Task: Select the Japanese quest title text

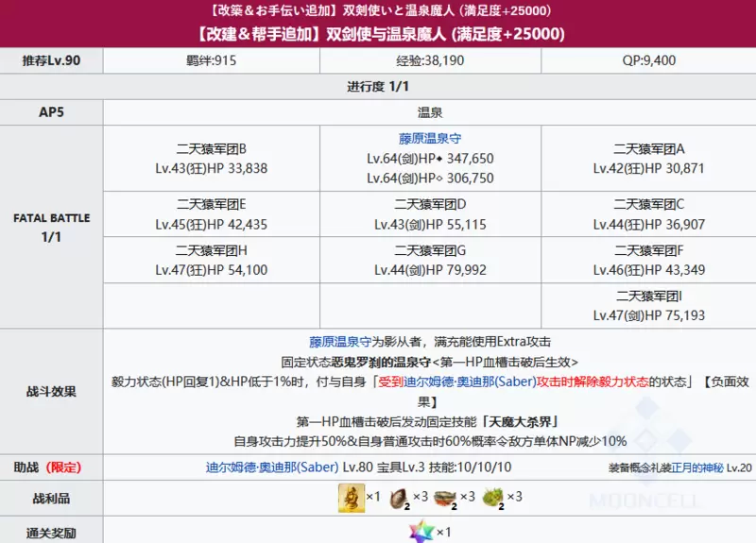Action: pyautogui.click(x=382, y=10)
